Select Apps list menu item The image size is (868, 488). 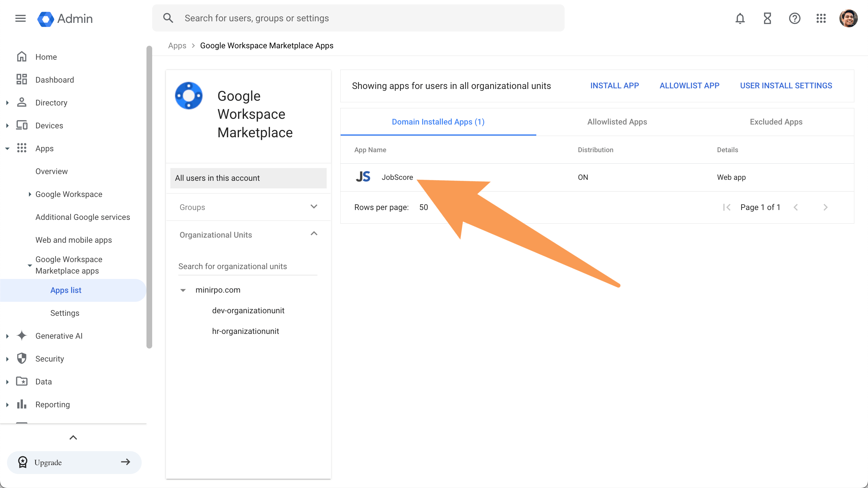pyautogui.click(x=73, y=290)
